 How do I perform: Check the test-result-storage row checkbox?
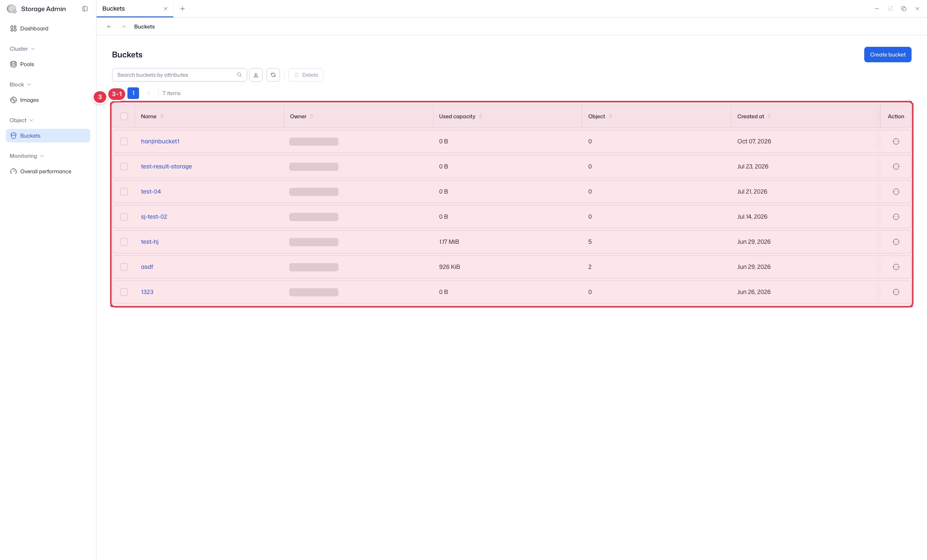[x=124, y=167]
